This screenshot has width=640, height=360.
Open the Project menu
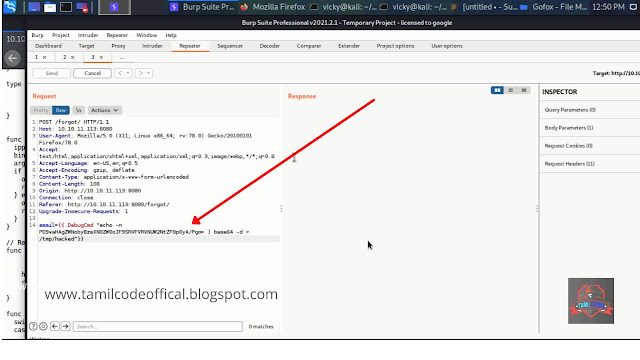pyautogui.click(x=61, y=35)
